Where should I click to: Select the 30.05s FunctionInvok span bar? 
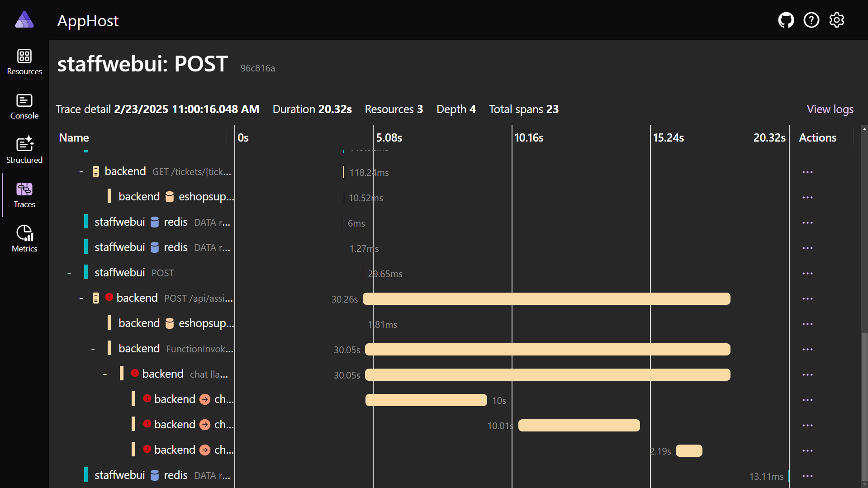pos(548,349)
